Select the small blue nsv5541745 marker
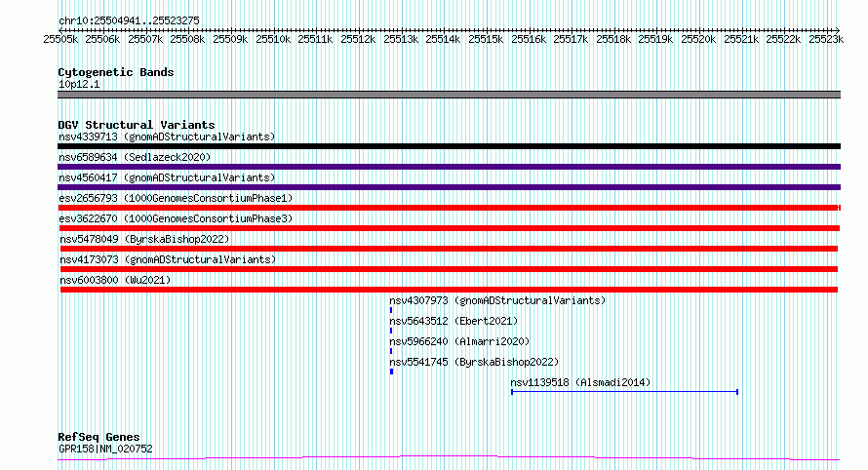This screenshot has height=470, width=868. (x=391, y=372)
